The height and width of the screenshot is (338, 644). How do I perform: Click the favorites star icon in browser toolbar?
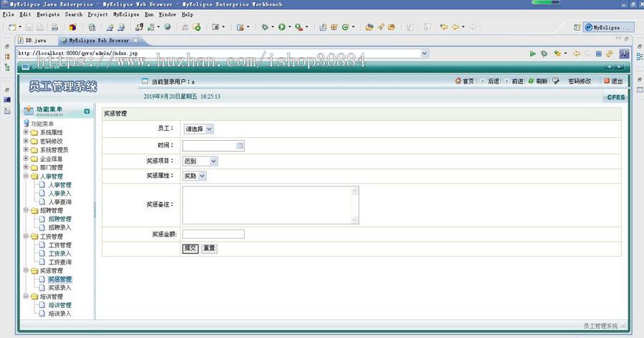coord(557,54)
